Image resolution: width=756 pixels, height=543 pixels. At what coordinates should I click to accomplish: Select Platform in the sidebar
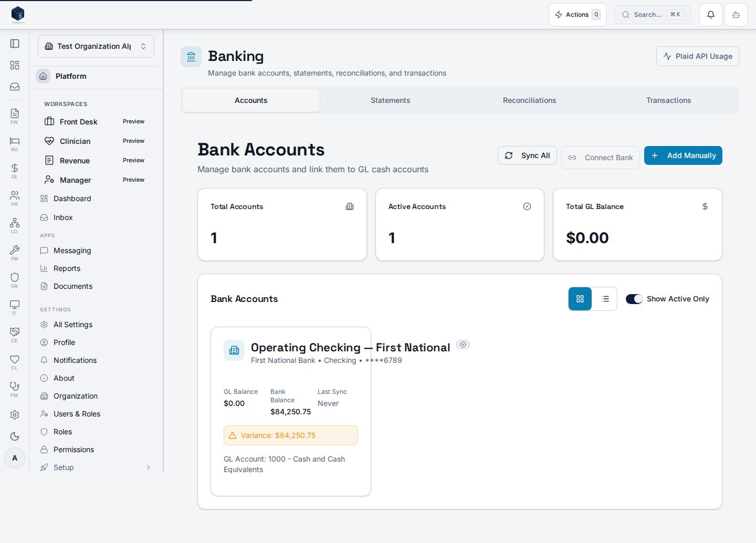[x=96, y=76]
